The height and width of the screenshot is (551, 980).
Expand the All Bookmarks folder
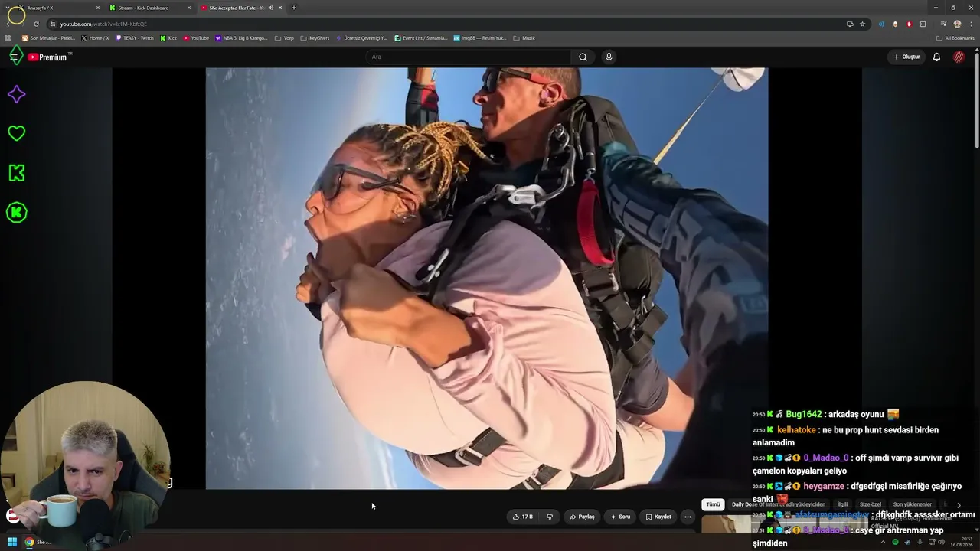click(x=955, y=38)
